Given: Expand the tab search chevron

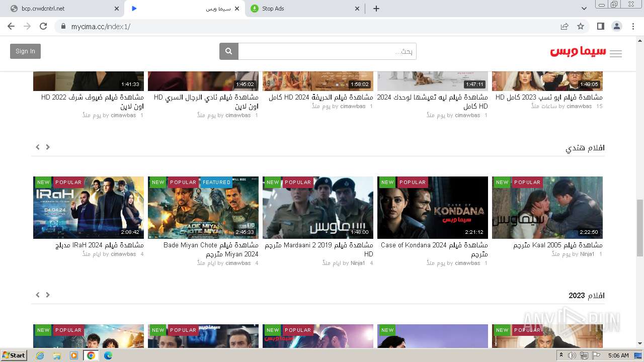Looking at the screenshot, I should pyautogui.click(x=584, y=9).
